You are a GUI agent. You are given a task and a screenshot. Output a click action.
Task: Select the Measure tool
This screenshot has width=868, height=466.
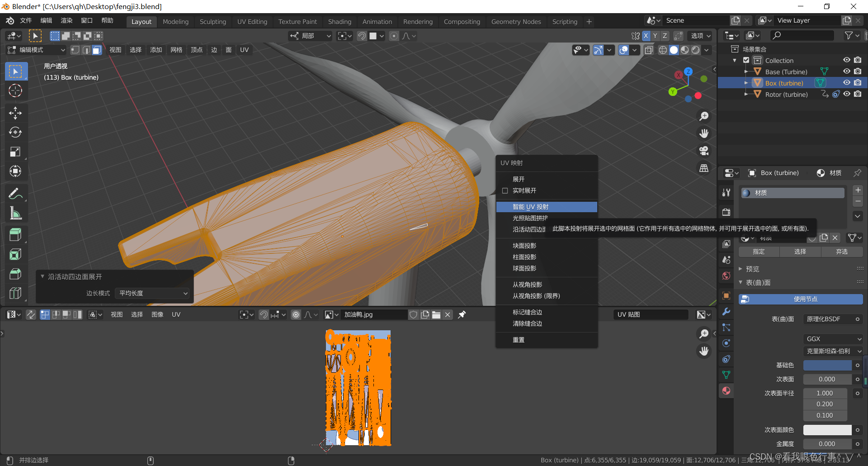15,213
